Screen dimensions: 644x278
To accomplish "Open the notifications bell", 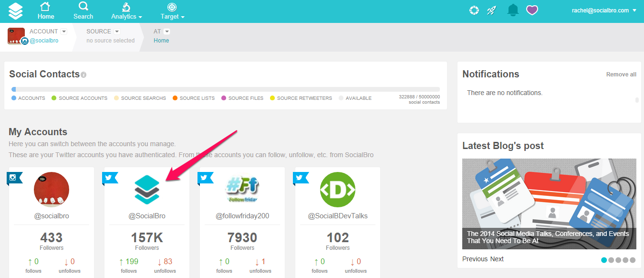I will 513,10.
